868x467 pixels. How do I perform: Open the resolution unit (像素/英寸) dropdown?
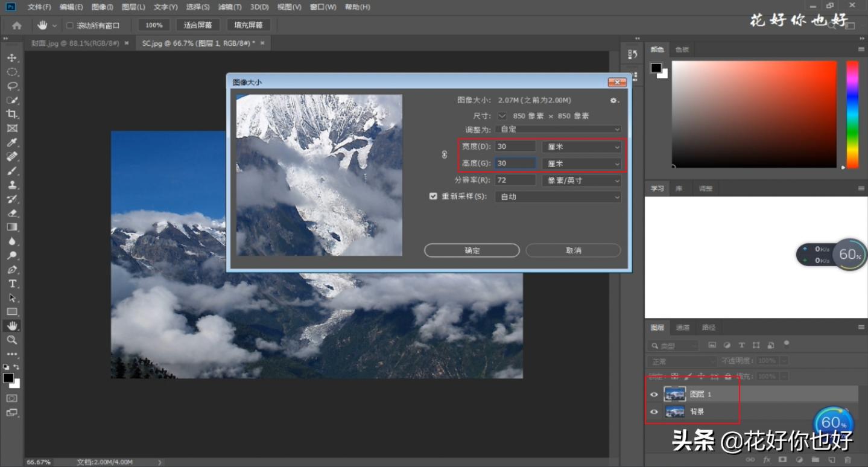point(581,180)
